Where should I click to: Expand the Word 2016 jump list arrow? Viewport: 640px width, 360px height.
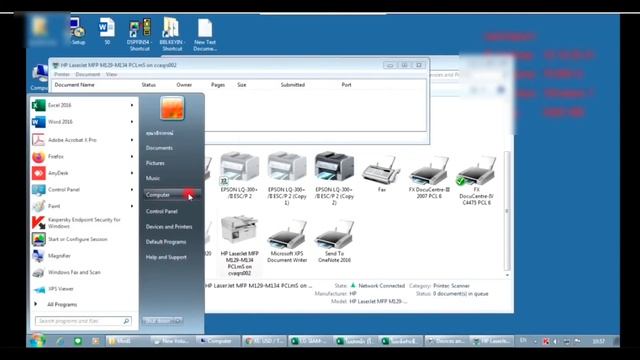coord(132,122)
